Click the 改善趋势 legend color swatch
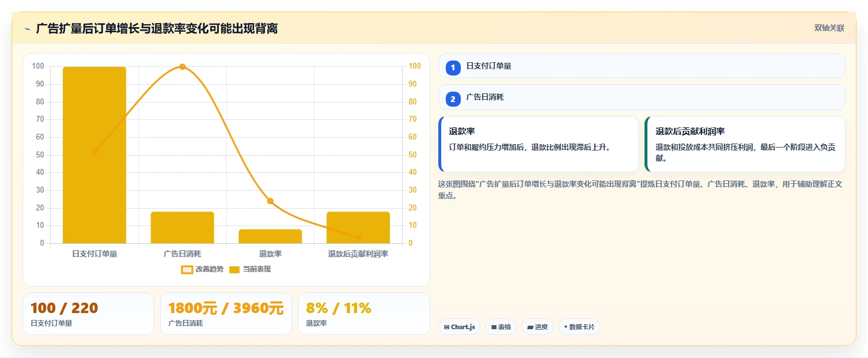 pos(187,270)
